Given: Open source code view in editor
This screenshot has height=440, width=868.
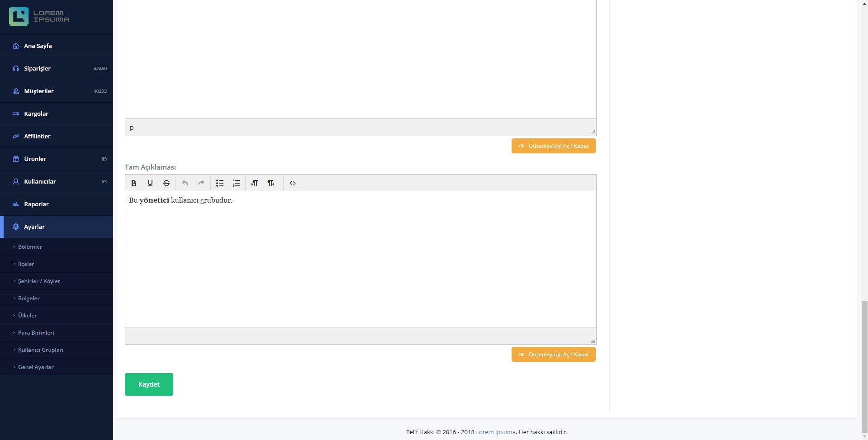Looking at the screenshot, I should click(293, 183).
